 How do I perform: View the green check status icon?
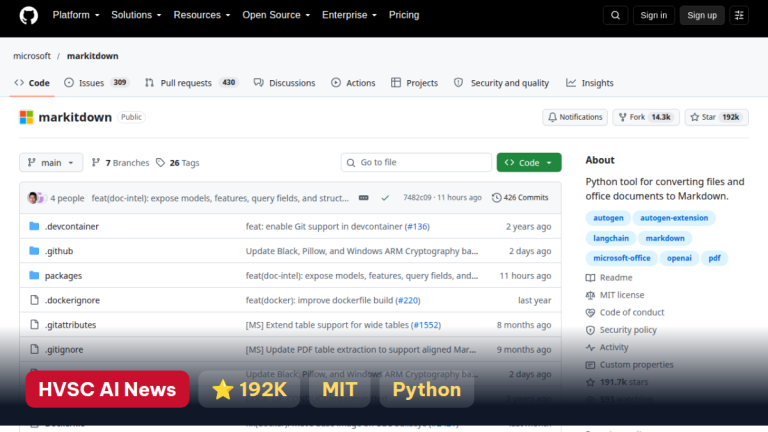point(385,198)
